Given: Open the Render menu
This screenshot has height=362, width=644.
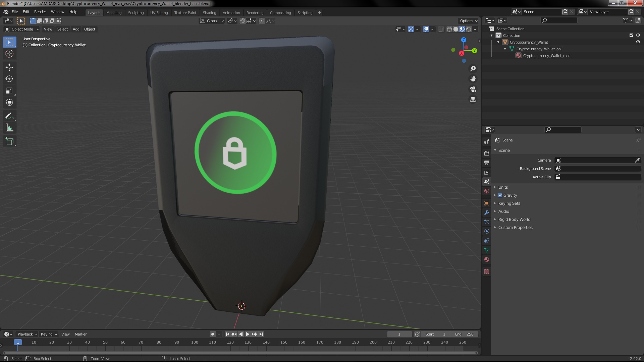Looking at the screenshot, I should tap(40, 12).
